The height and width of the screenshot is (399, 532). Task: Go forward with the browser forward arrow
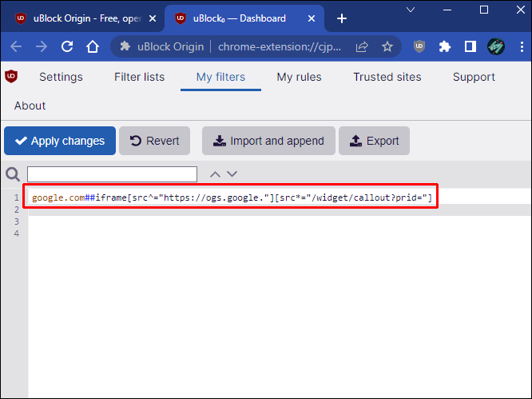(42, 46)
